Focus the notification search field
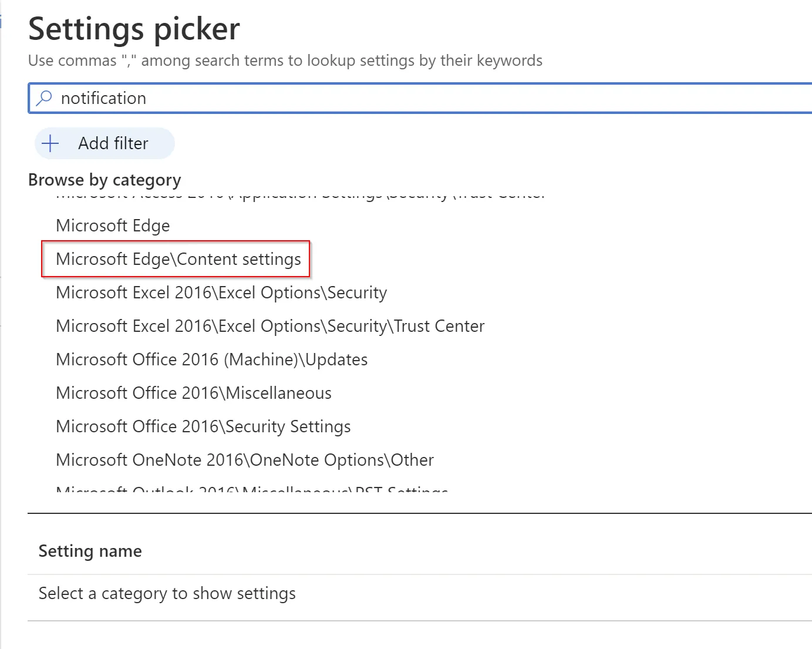The height and width of the screenshot is (649, 812). pos(420,98)
